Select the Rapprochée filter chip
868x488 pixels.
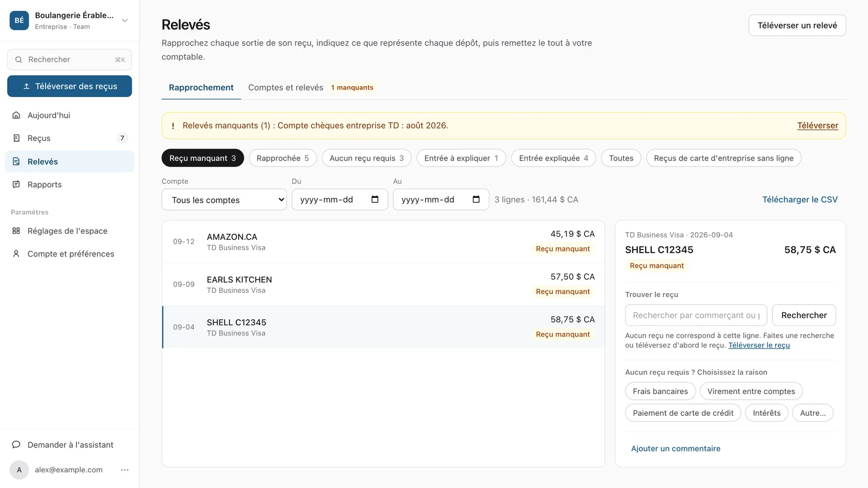point(283,158)
